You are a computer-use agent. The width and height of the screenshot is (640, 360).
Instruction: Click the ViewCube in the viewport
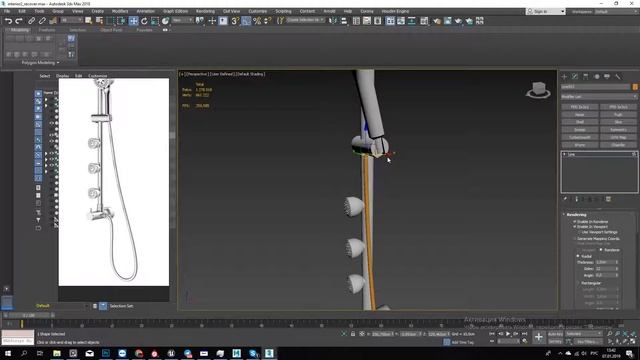[x=538, y=90]
